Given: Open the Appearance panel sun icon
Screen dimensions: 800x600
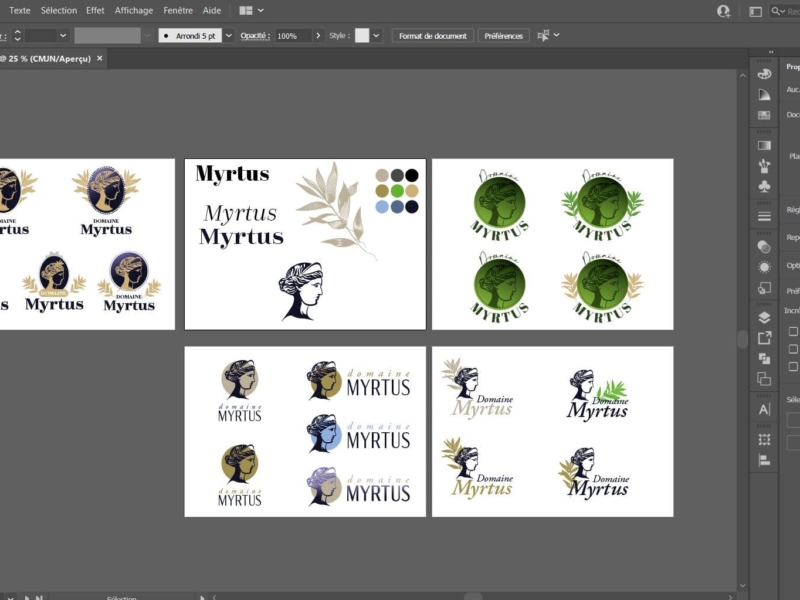Looking at the screenshot, I should [x=764, y=267].
